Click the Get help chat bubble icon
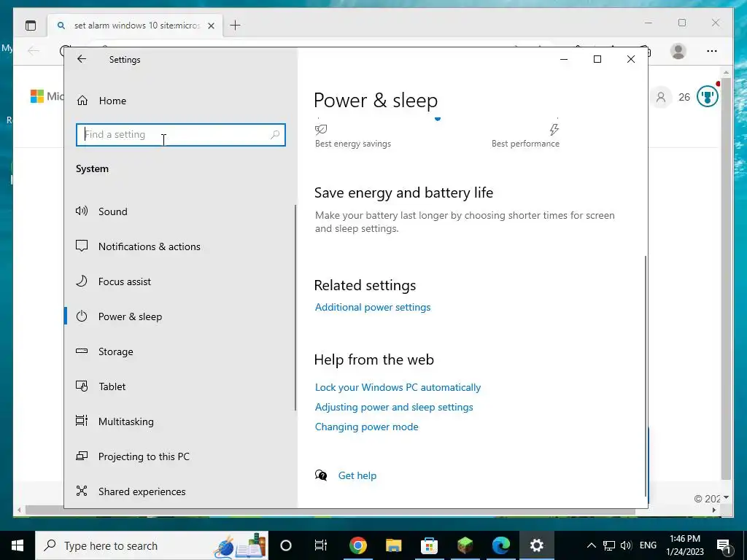 click(321, 475)
